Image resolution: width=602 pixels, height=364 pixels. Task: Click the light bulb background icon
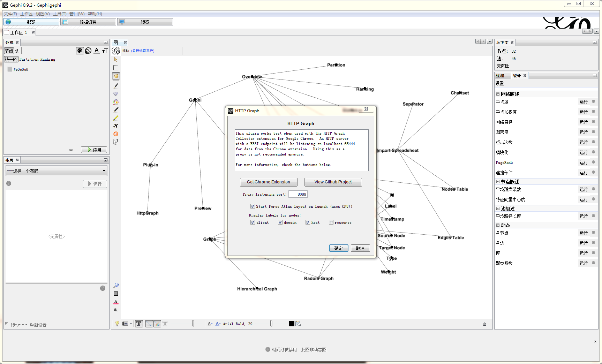[117, 324]
